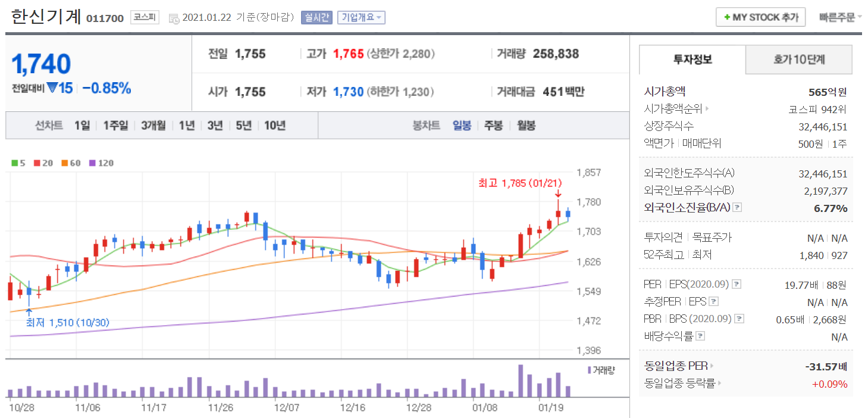Toggle the 실시간 real-time button

tap(317, 17)
